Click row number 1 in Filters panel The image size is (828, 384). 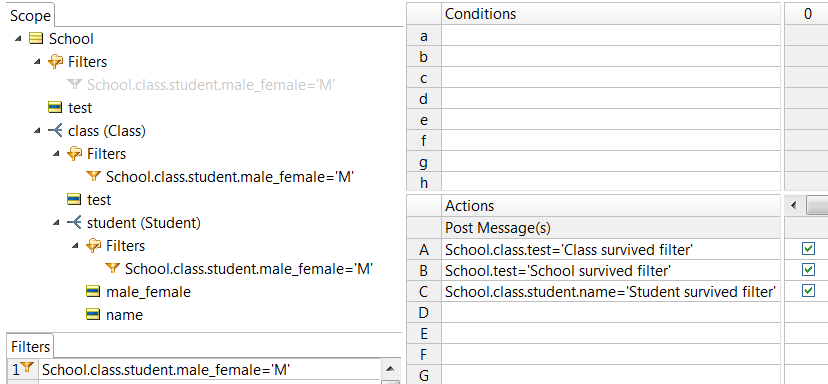point(15,369)
